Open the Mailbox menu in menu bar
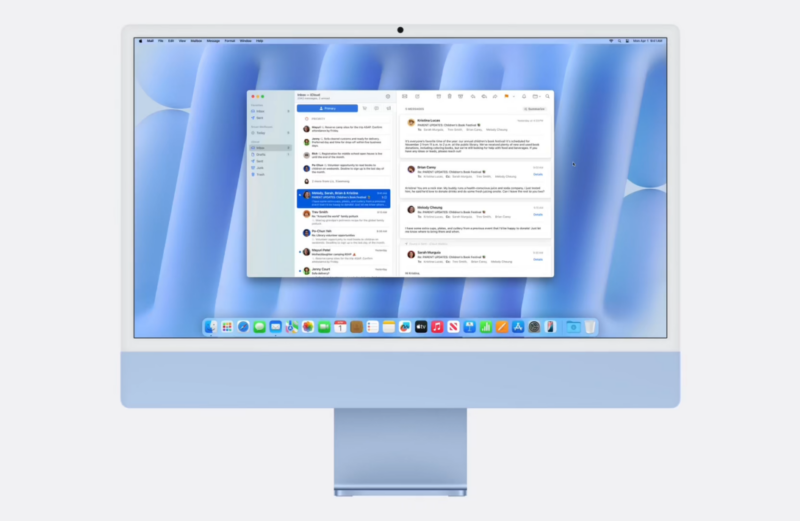This screenshot has width=800, height=521. click(196, 41)
